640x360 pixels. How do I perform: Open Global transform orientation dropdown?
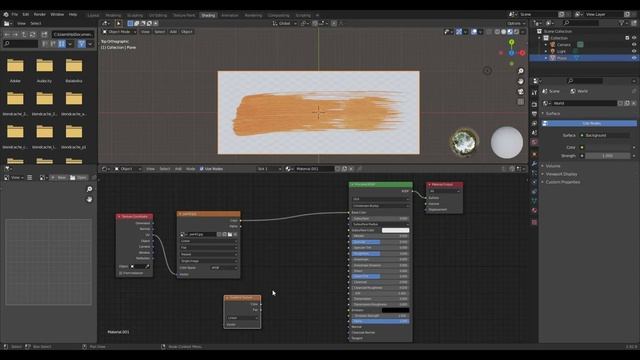284,23
